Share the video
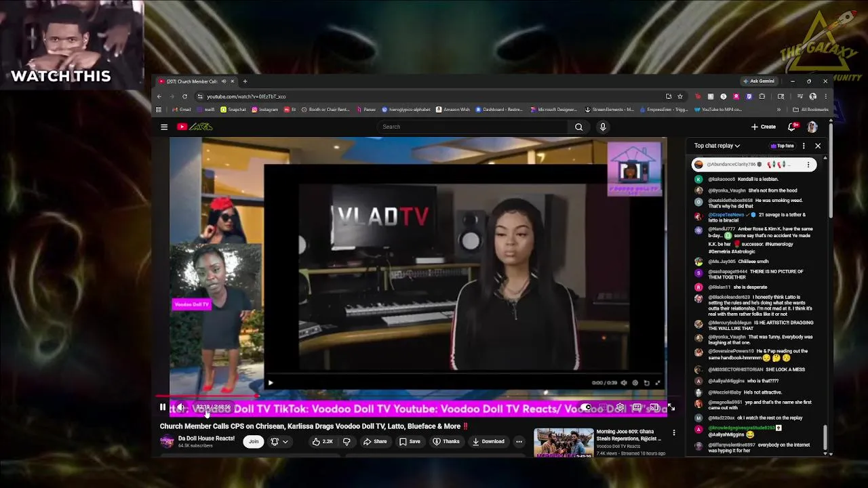This screenshot has width=868, height=488. pos(374,441)
